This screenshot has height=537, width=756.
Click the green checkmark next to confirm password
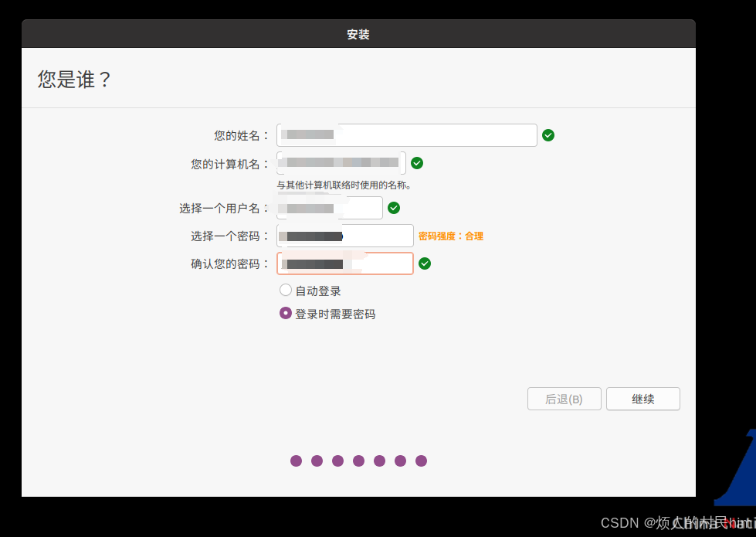click(425, 263)
